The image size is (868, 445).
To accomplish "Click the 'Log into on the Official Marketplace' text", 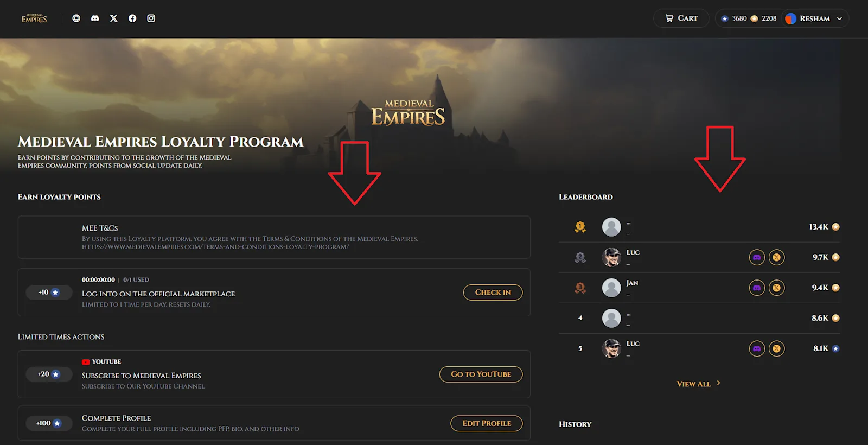I will (158, 294).
